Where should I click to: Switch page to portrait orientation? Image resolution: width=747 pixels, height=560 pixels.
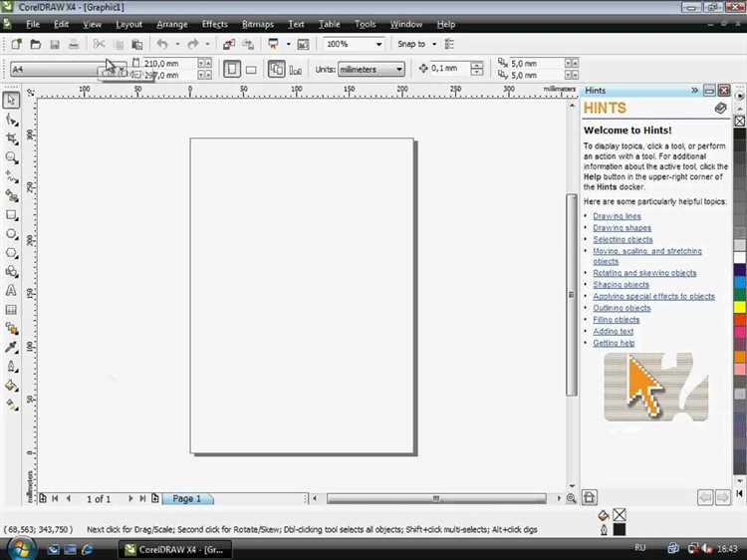pos(232,69)
